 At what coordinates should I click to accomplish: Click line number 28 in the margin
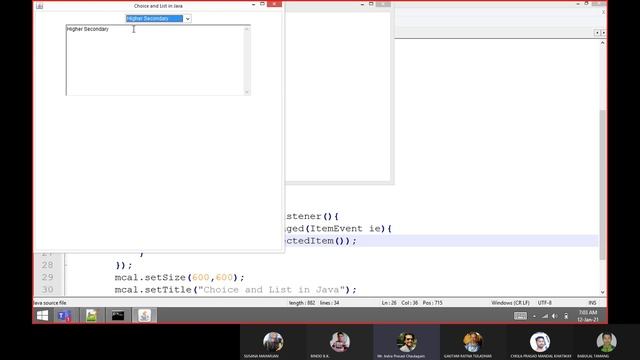[47, 265]
